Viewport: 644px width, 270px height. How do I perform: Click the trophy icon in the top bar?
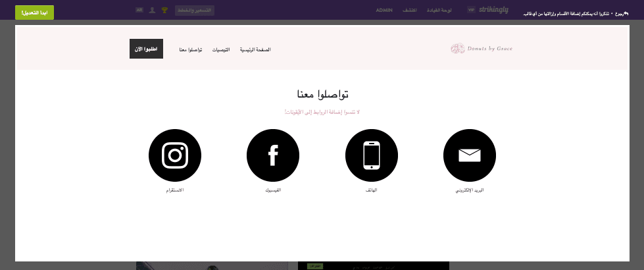point(164,10)
